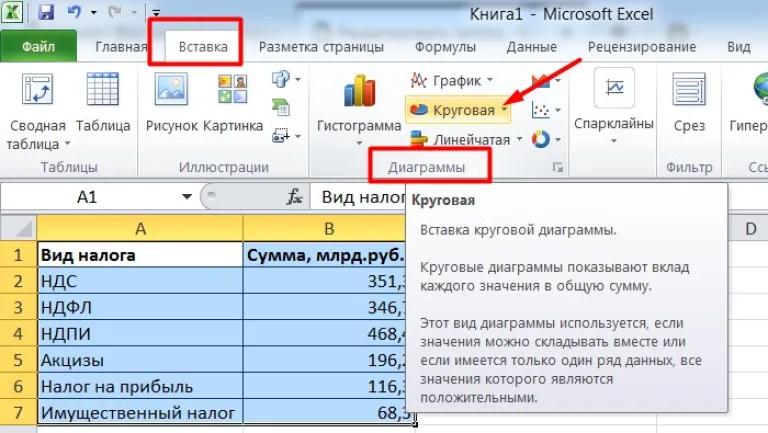Viewport: 768px width, 433px height.
Task: Insert a table with the Таблица icon
Action: click(x=102, y=89)
